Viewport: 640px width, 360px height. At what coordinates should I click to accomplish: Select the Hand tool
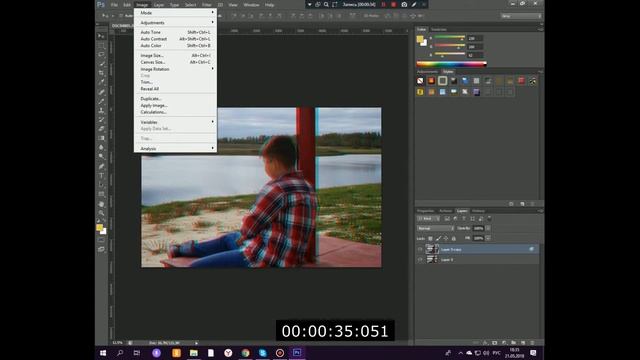tap(101, 204)
